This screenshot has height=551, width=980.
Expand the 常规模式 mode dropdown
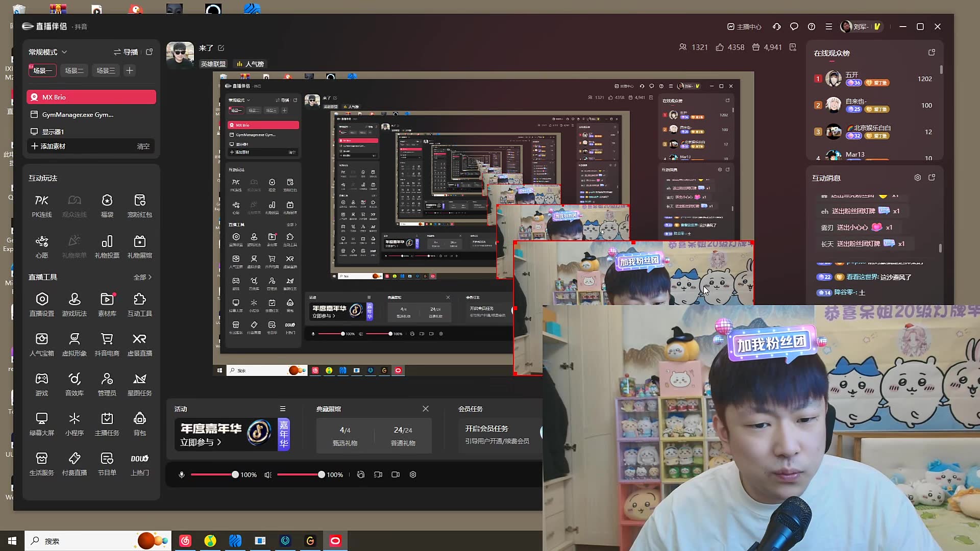48,52
